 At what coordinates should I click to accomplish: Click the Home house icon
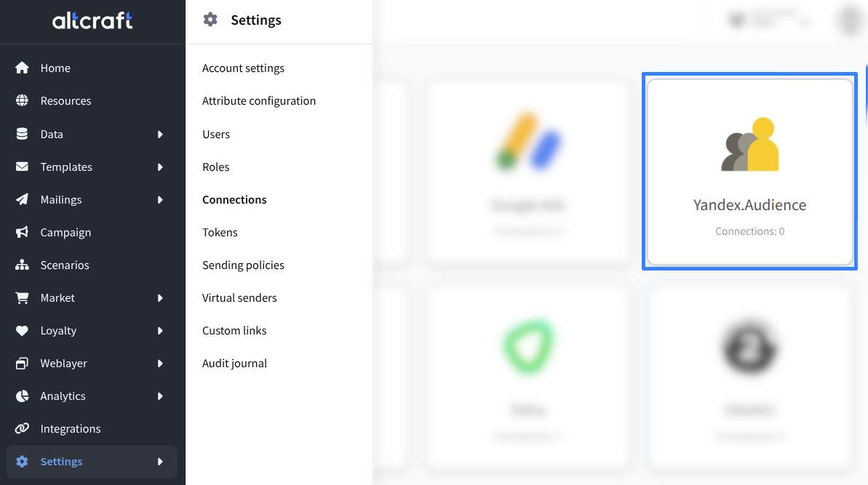coord(22,68)
